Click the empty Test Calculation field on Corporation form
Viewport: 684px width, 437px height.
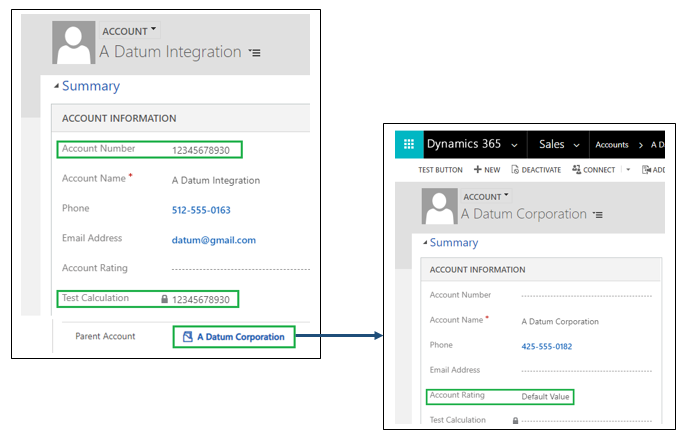pyautogui.click(x=586, y=421)
